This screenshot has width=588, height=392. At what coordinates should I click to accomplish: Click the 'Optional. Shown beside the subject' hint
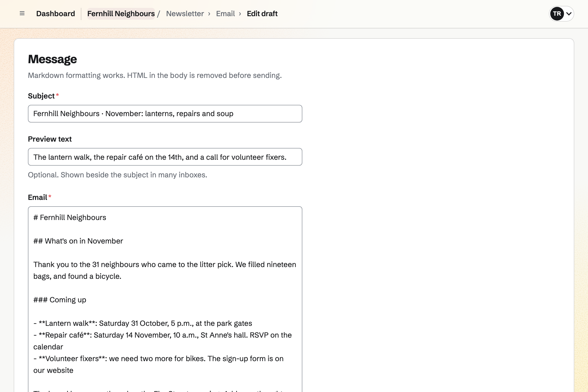(x=118, y=175)
